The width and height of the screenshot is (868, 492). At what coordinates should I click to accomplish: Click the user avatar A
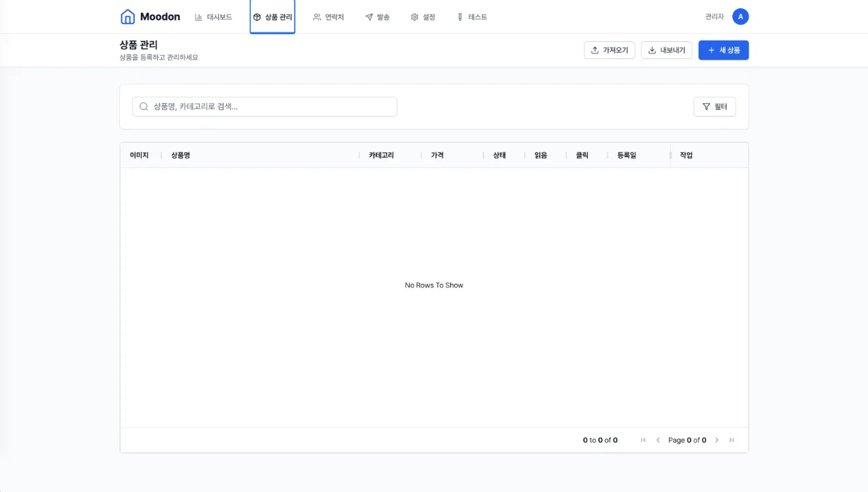pyautogui.click(x=741, y=17)
